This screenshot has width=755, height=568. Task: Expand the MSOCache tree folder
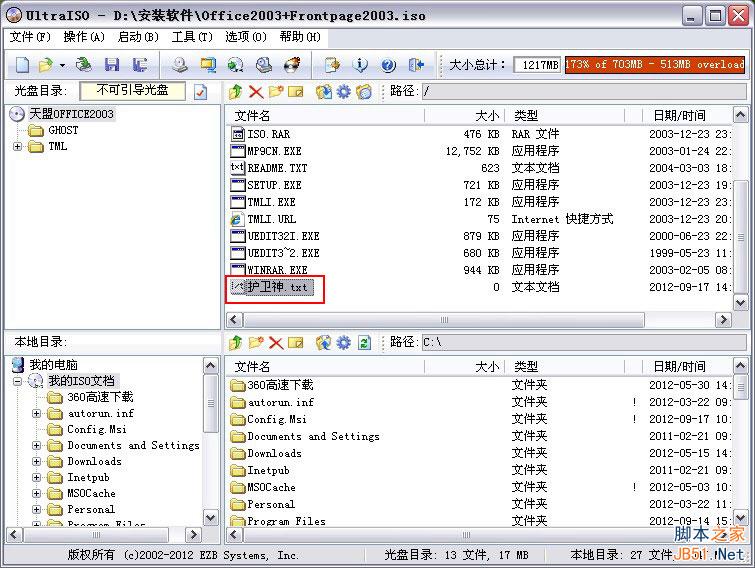tap(37, 493)
